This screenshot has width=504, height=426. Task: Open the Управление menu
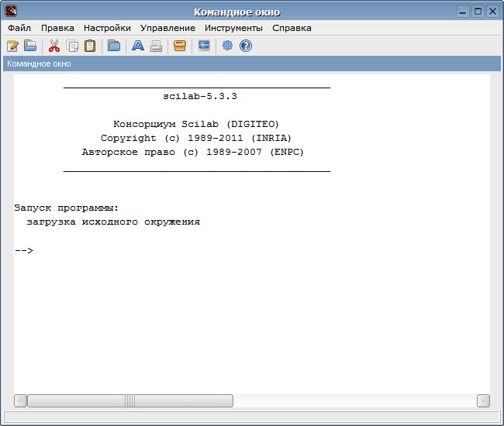coord(167,28)
